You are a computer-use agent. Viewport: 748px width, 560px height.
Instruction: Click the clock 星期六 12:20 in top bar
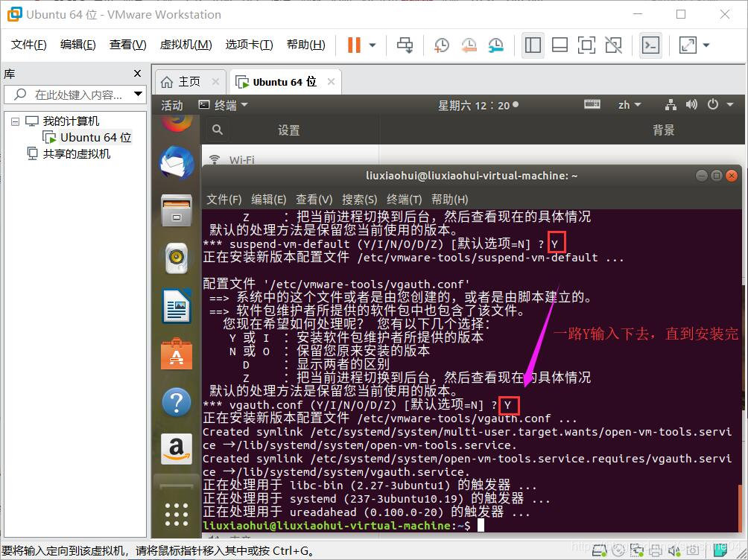(x=478, y=106)
